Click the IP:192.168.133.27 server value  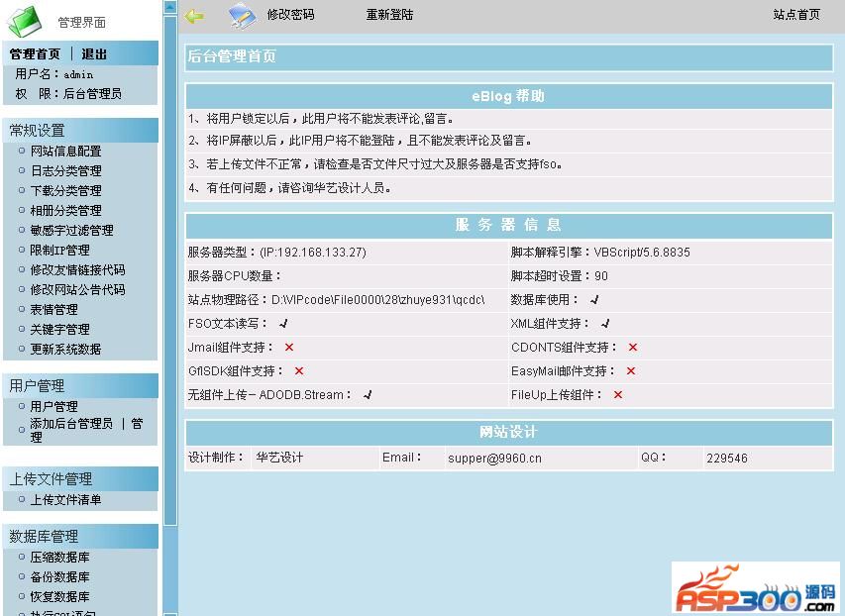click(x=313, y=253)
